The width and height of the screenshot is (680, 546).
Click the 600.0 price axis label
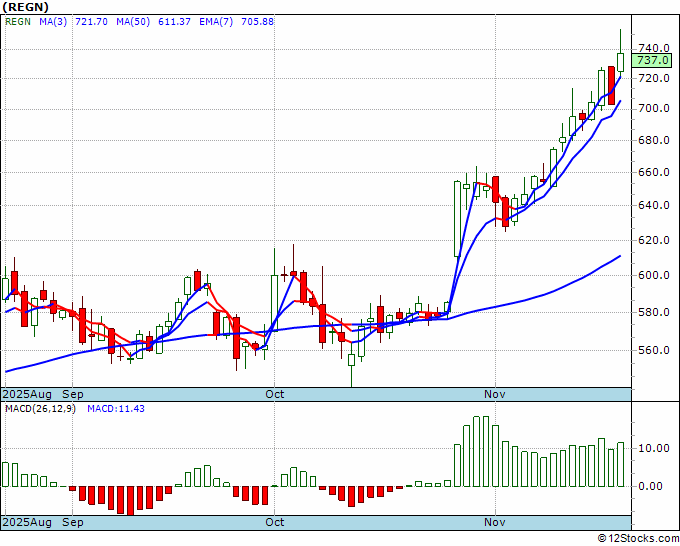tap(654, 275)
